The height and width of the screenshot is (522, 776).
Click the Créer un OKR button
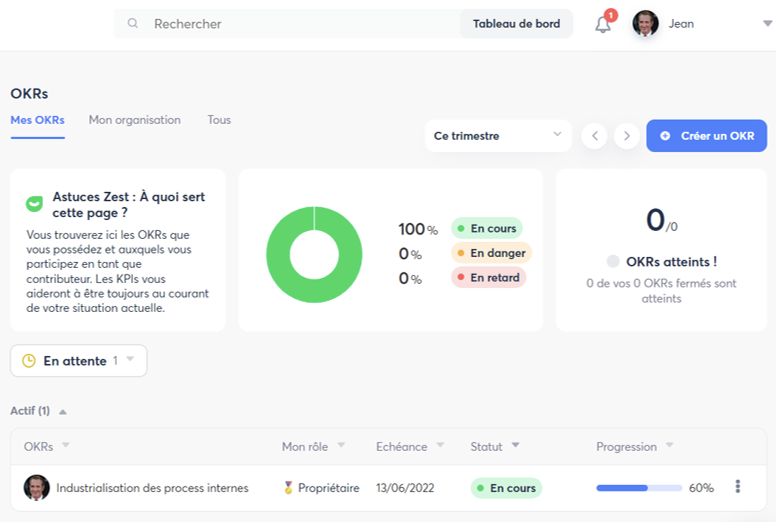tap(706, 136)
